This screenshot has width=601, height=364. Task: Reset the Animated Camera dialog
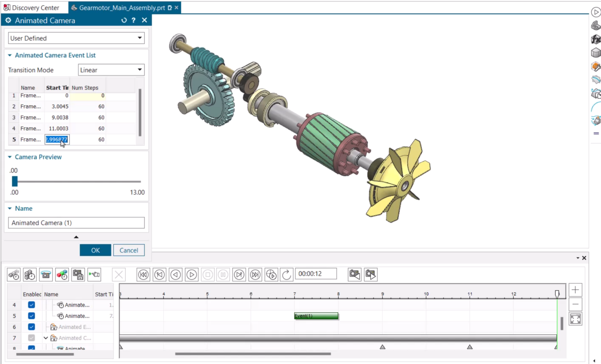coord(124,20)
